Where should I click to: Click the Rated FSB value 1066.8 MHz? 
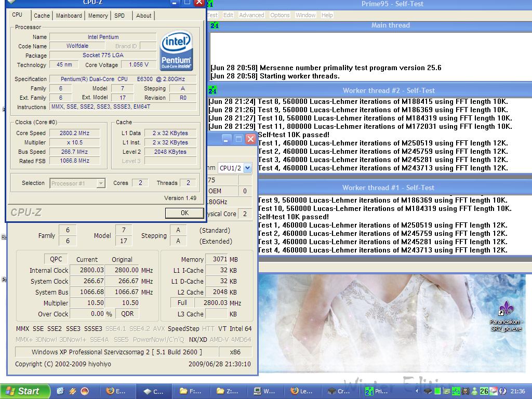pos(75,161)
